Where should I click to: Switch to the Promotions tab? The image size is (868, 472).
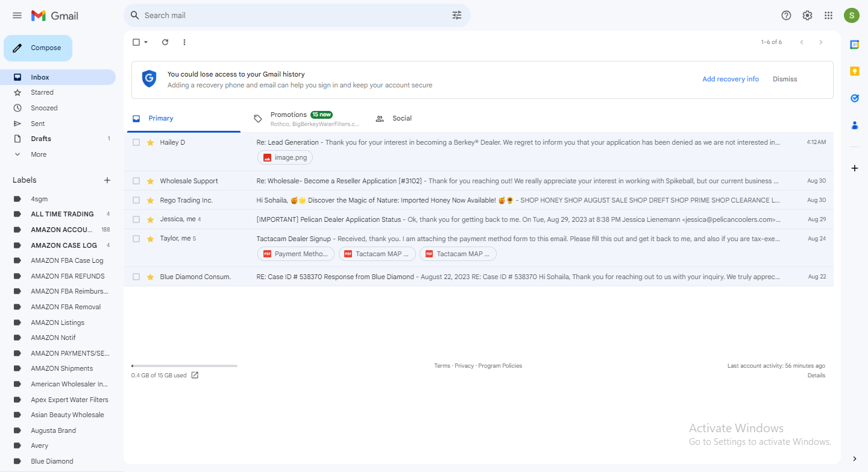tap(306, 119)
